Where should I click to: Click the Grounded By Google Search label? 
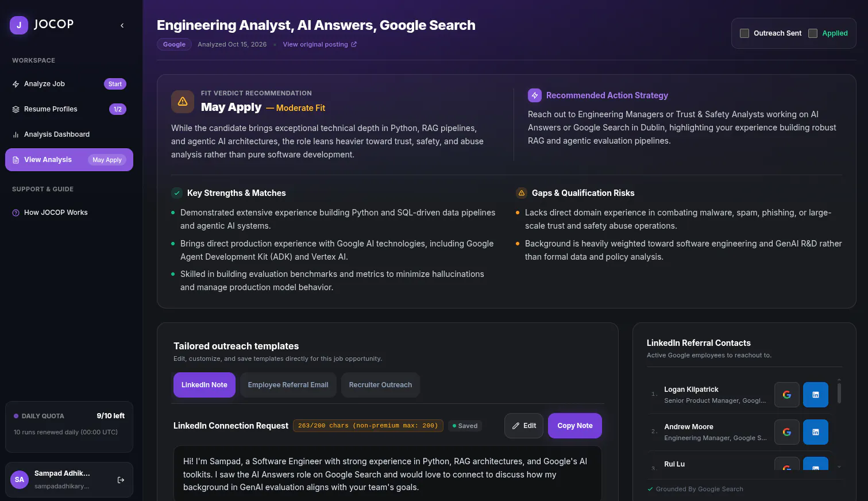click(x=699, y=489)
